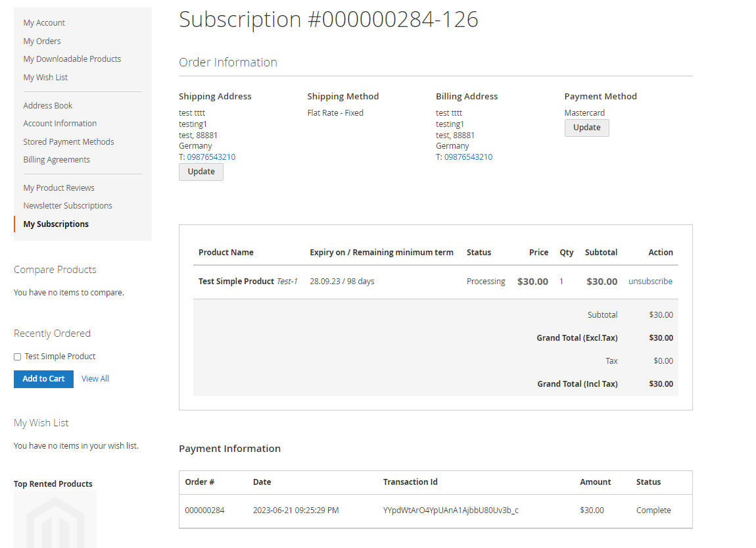Update the Shipping Address
Image resolution: width=756 pixels, height=548 pixels.
(x=201, y=171)
